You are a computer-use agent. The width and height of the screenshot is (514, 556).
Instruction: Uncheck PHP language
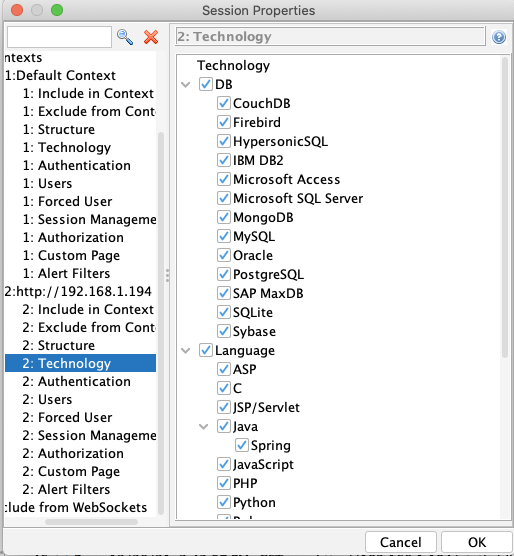click(x=224, y=483)
